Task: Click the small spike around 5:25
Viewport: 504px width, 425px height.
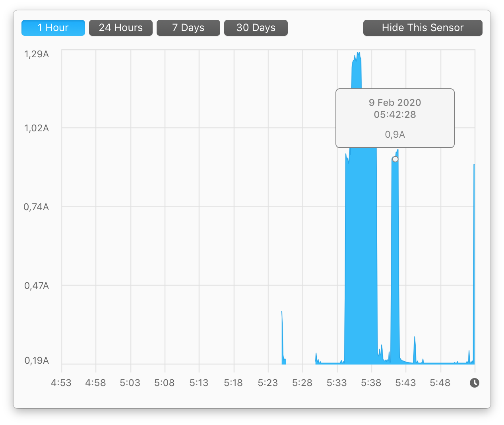Action: pos(283,338)
